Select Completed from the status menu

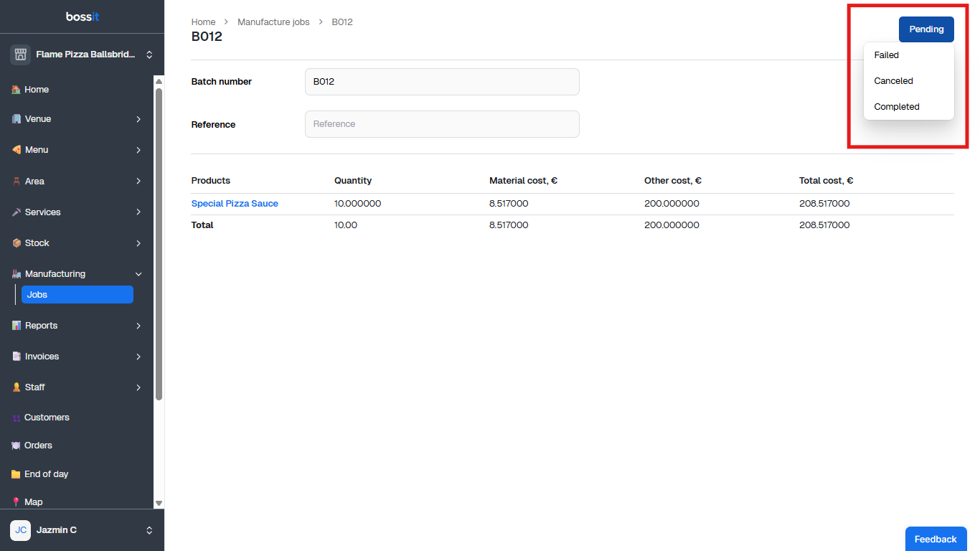tap(896, 107)
